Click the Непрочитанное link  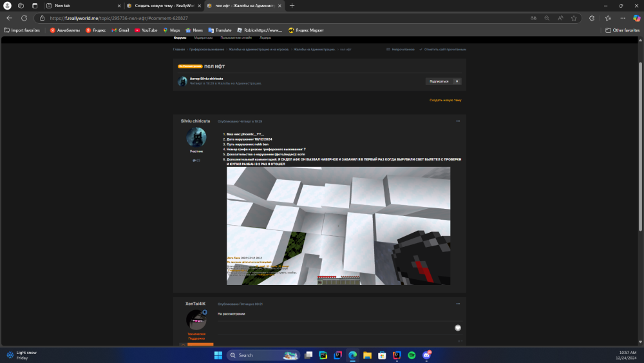click(x=401, y=50)
